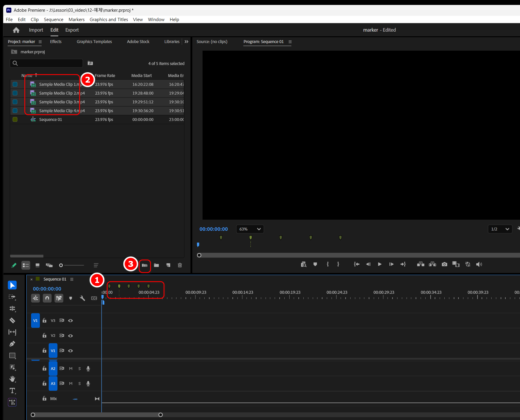The image size is (520, 420).
Task: Go to the Export workspace
Action: (x=72, y=30)
